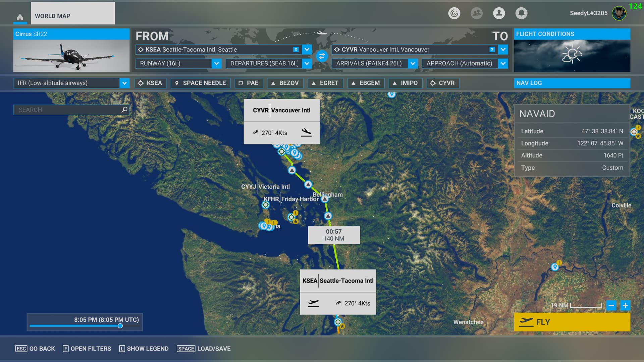Click the search magnifier icon
The image size is (644, 362).
[x=124, y=110]
